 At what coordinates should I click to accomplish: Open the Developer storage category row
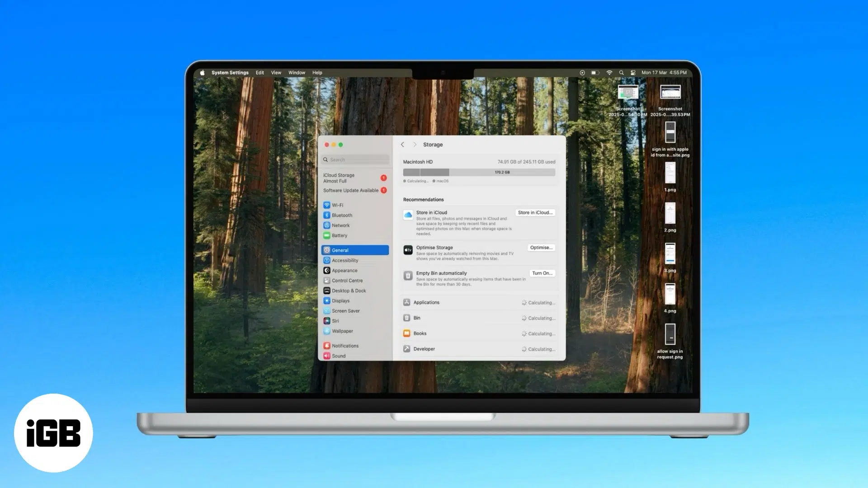click(479, 349)
